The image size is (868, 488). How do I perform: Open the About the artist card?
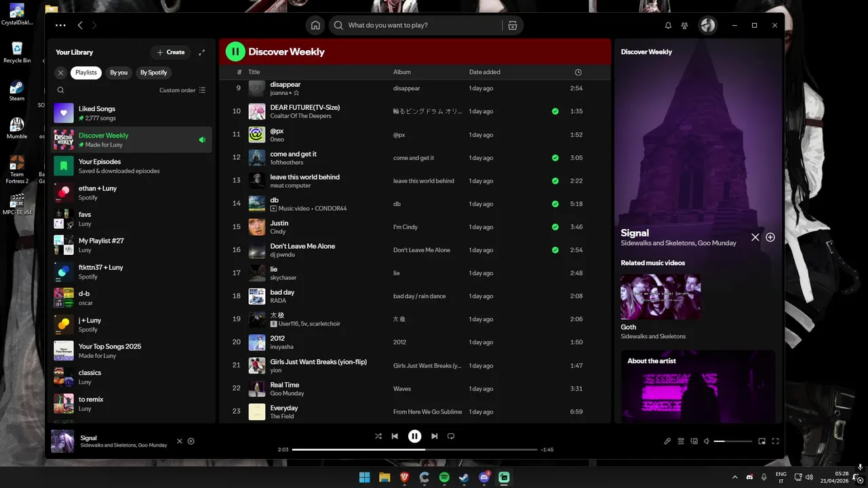[698, 386]
